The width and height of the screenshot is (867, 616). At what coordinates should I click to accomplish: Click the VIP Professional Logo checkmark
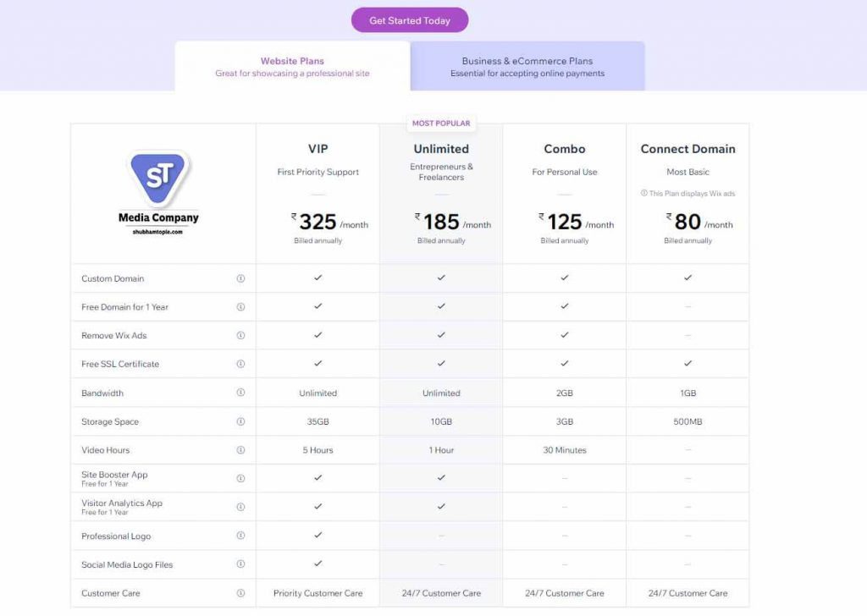click(x=318, y=535)
